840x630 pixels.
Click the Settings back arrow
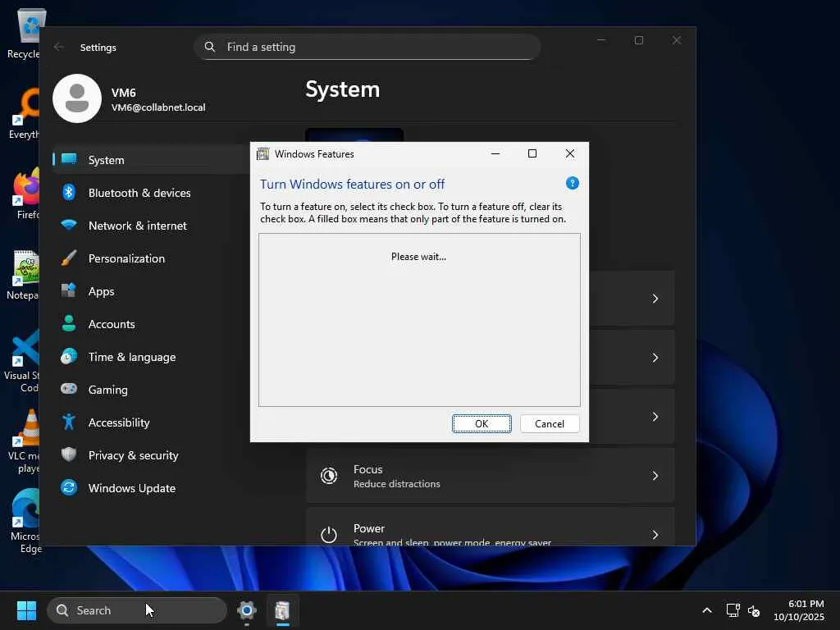[x=58, y=47]
